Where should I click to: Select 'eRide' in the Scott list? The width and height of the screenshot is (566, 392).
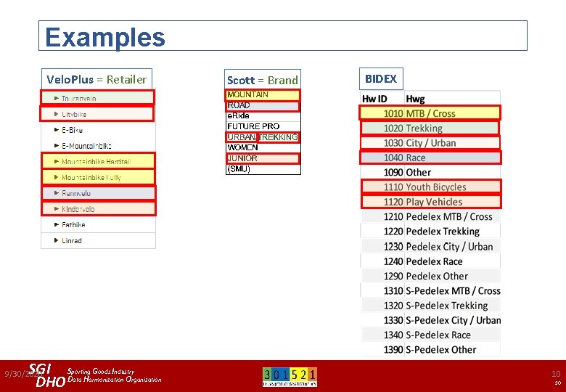[238, 116]
